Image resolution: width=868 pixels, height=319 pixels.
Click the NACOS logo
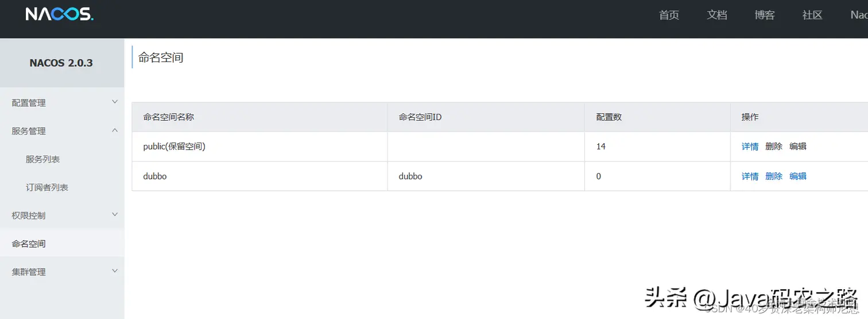(60, 14)
